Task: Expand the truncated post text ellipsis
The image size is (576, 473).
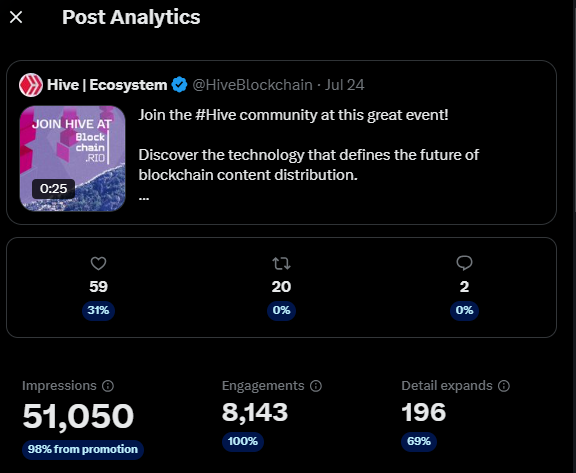Action: tap(144, 198)
